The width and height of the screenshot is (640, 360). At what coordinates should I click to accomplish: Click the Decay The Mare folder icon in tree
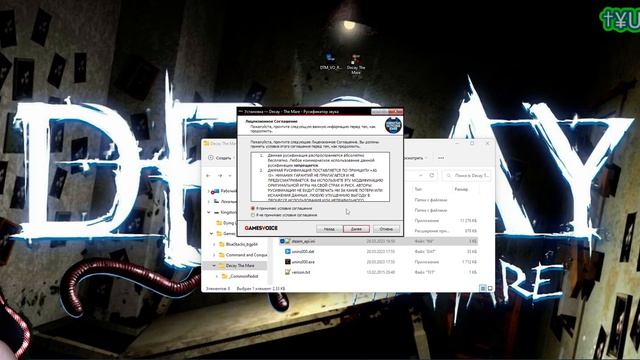(221, 266)
